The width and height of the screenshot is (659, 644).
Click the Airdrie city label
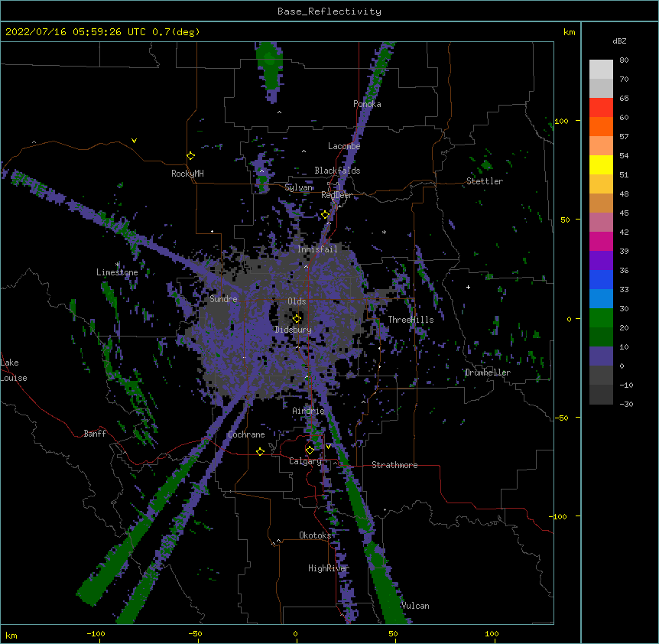(308, 411)
